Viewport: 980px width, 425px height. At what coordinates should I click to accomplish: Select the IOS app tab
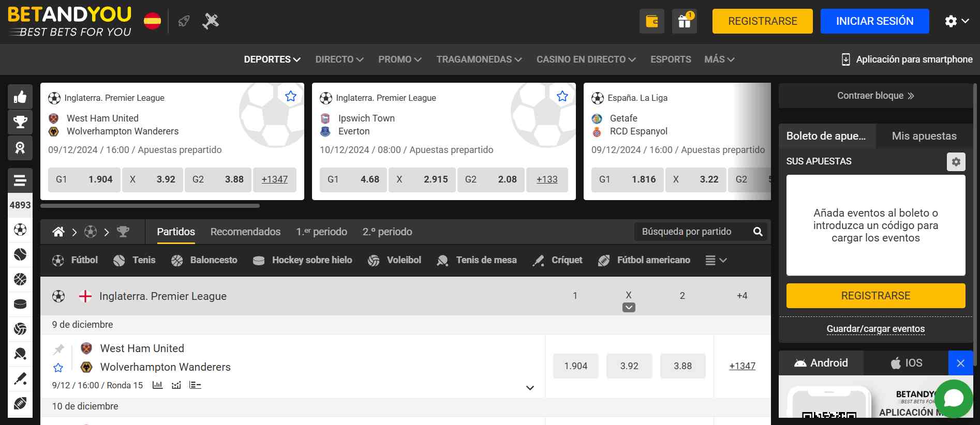coord(906,363)
